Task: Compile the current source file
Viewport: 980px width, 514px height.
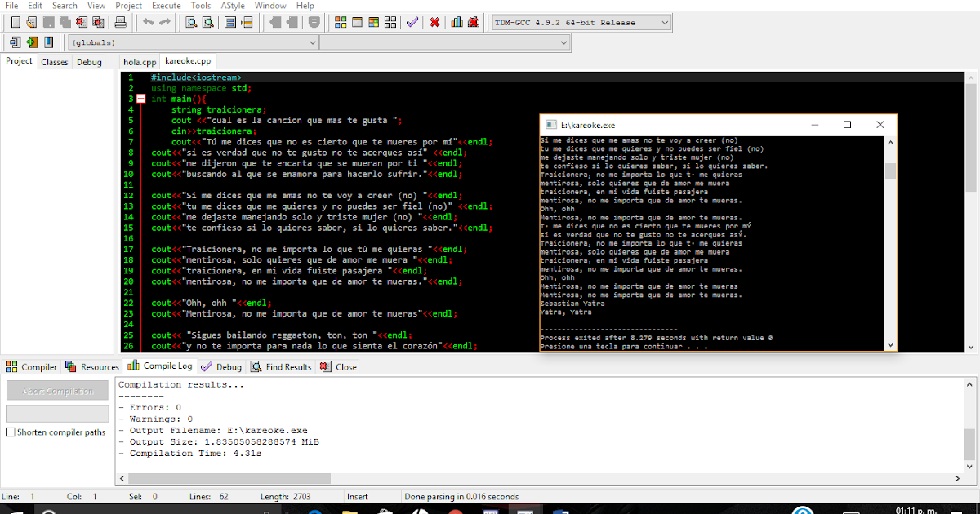Action: (341, 22)
